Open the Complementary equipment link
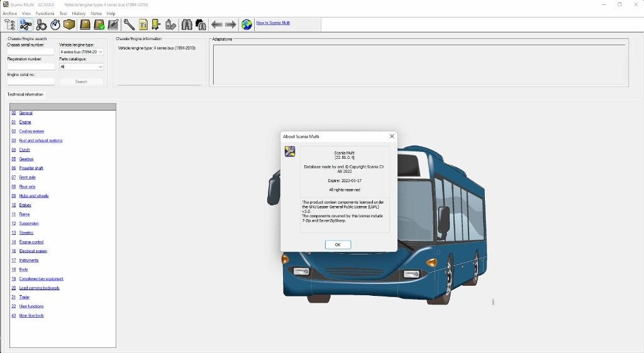The width and height of the screenshot is (644, 353). [41, 279]
